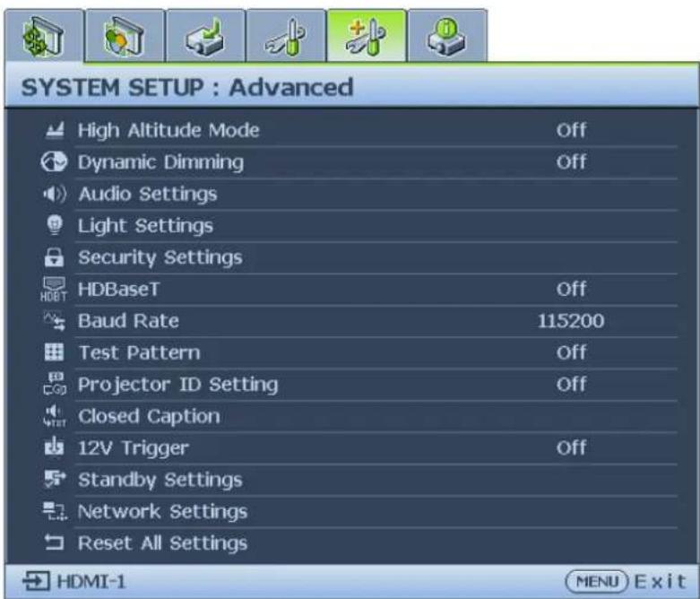This screenshot has height=599, width=700.
Task: Open the System Setup Basic tab
Action: 286,36
